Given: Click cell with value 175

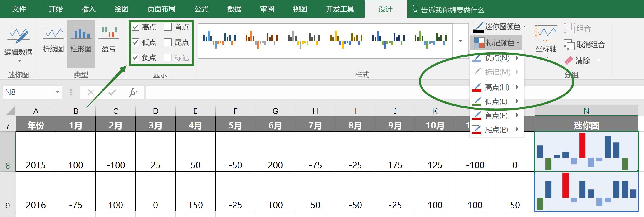Looking at the screenshot, I should tap(395, 151).
